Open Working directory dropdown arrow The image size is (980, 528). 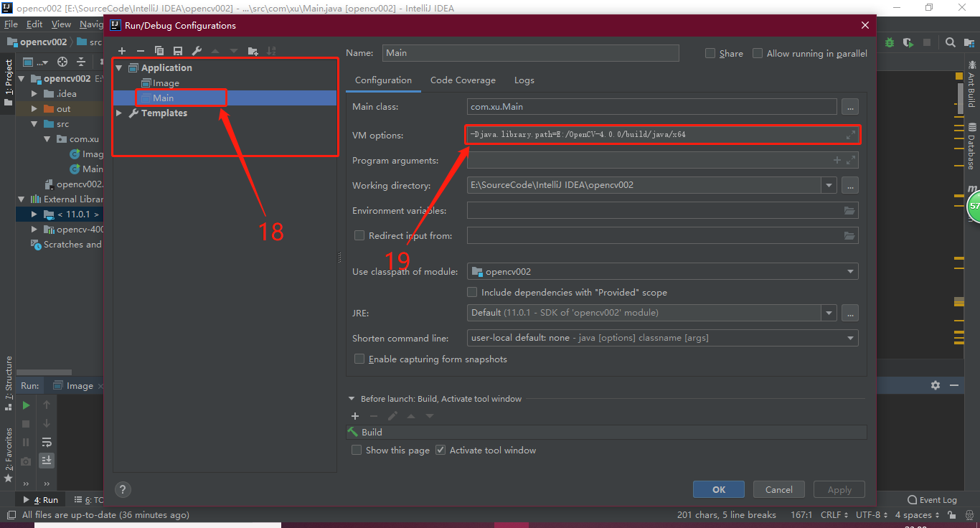coord(830,185)
